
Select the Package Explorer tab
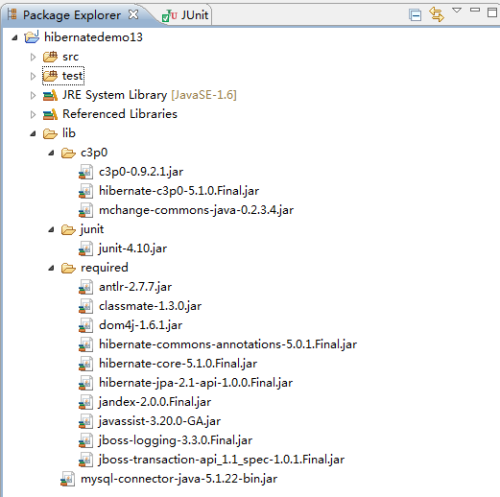(x=72, y=15)
